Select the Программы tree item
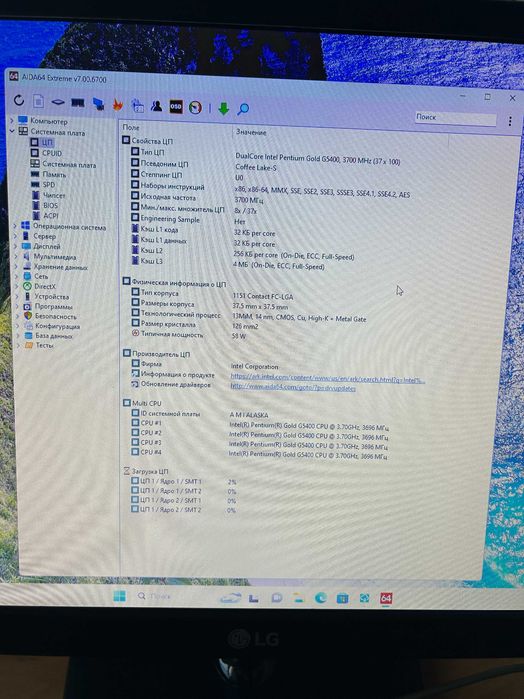Image resolution: width=524 pixels, height=699 pixels. (x=48, y=307)
